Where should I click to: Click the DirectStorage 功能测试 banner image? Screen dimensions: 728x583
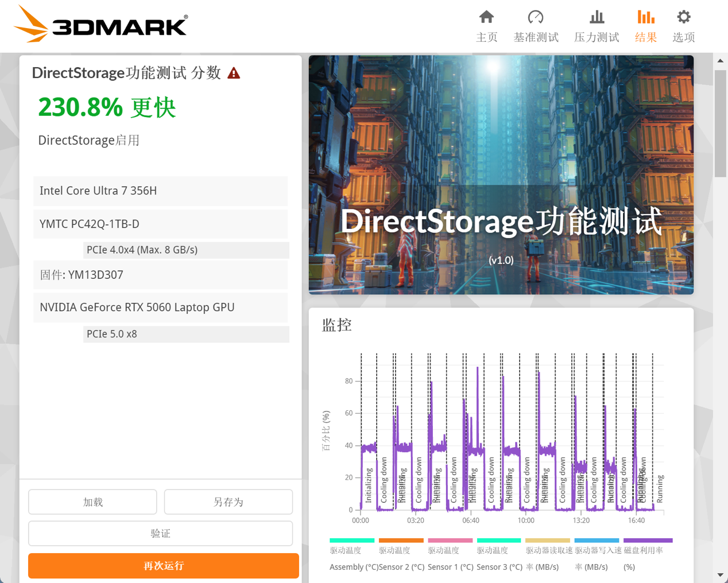pos(501,175)
